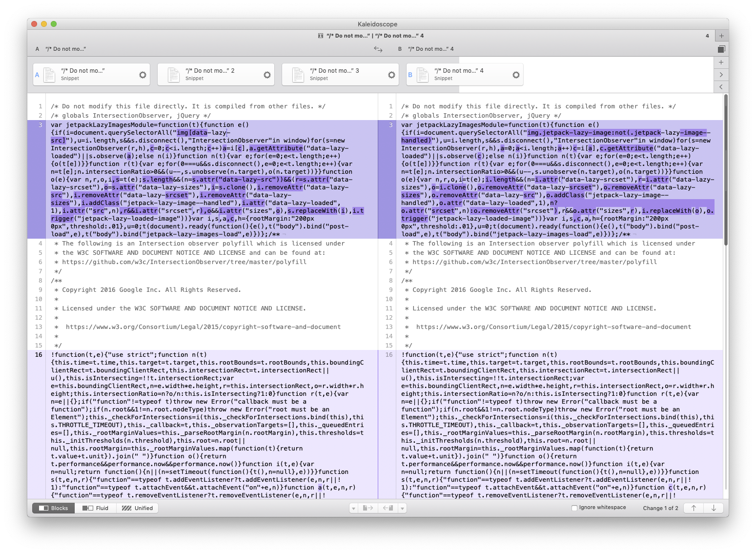Select snippet 3 document icon
This screenshot has width=756, height=553.
[298, 75]
